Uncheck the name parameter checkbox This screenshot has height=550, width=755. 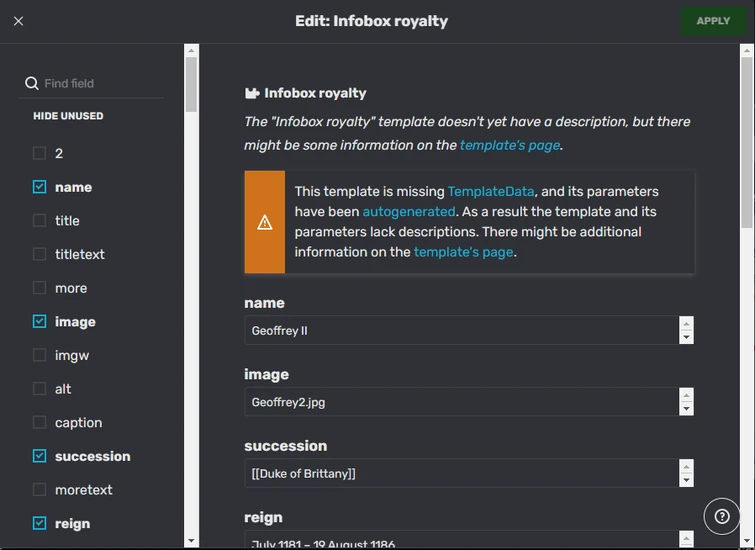pyautogui.click(x=40, y=187)
